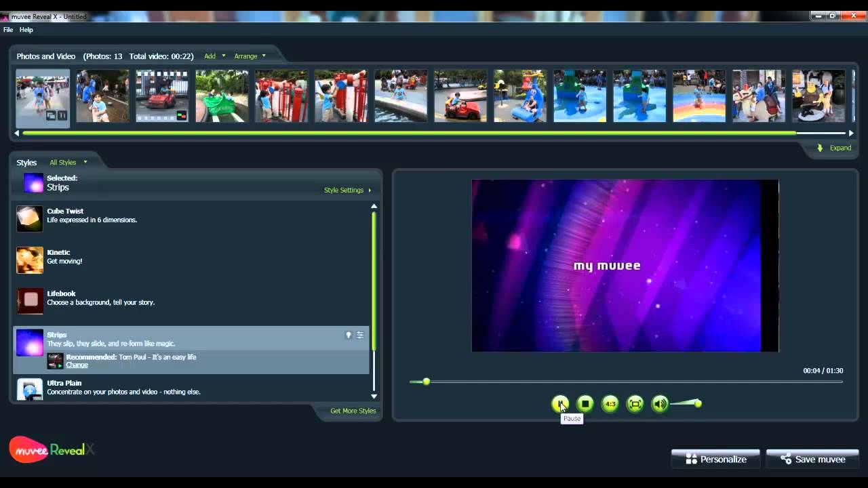Select the Cube Twist style
This screenshot has width=868, height=488.
[191, 219]
